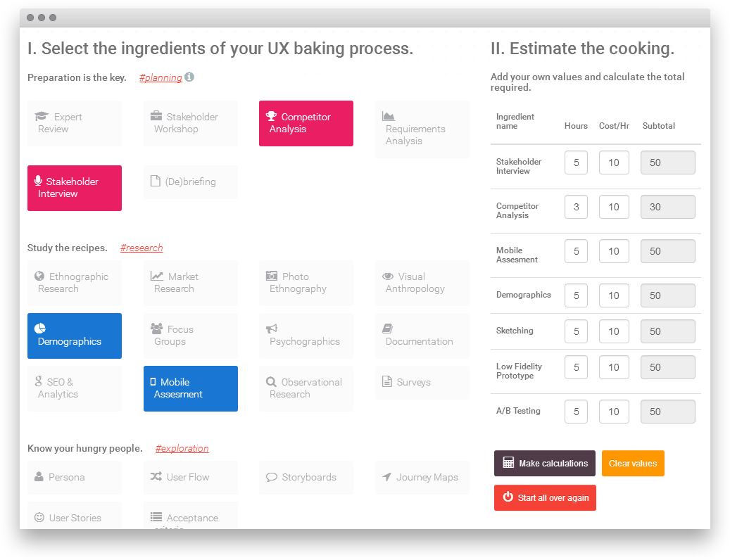
Task: Click the pie chart icon on Demographics
Action: [40, 329]
